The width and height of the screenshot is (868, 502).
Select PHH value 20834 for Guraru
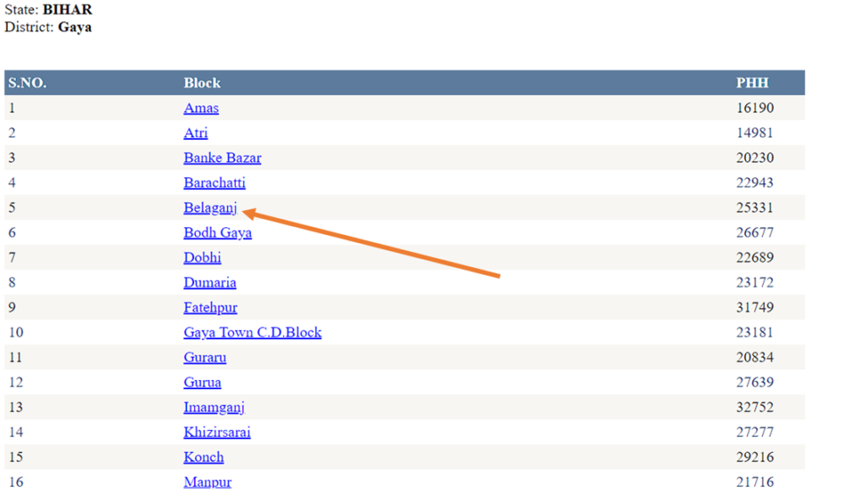(755, 357)
